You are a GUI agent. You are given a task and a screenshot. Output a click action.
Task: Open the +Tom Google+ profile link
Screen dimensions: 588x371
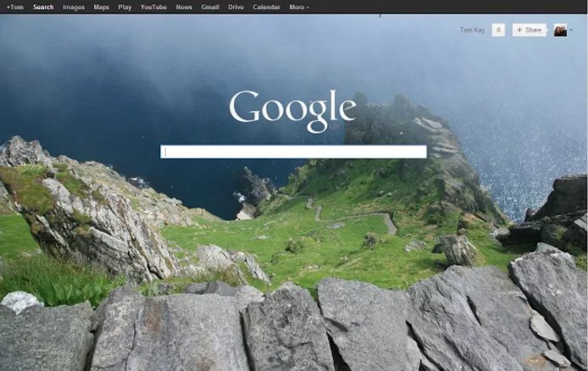(x=14, y=7)
